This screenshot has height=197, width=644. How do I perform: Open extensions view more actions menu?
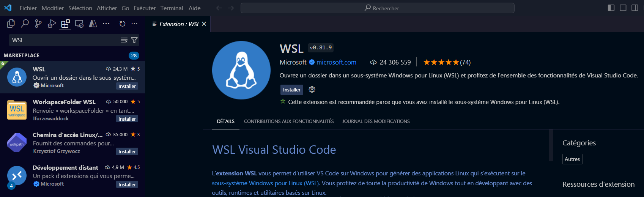134,24
